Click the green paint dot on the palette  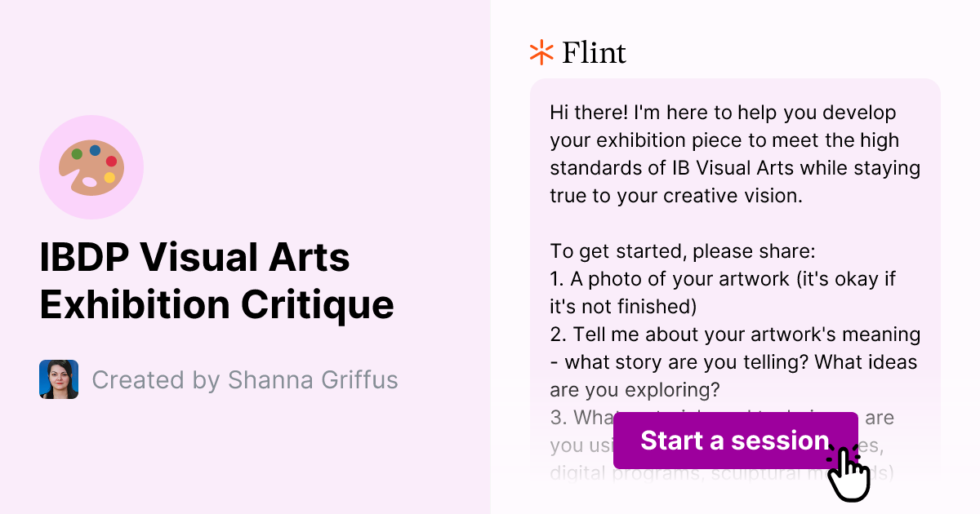tap(77, 153)
